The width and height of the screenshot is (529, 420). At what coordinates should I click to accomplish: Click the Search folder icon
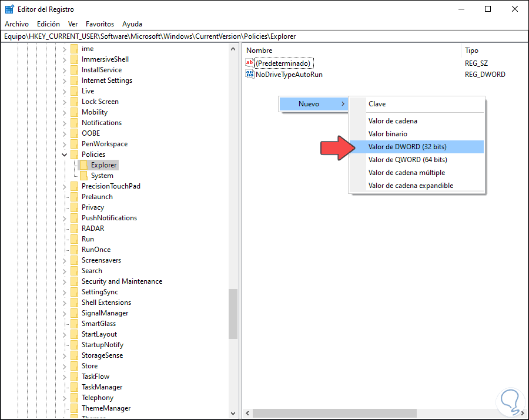(74, 271)
